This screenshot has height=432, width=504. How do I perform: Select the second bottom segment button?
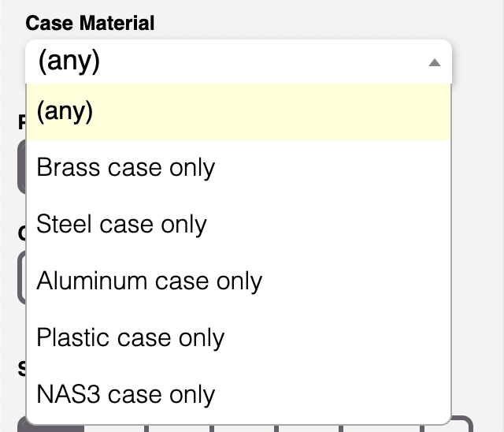point(115,426)
